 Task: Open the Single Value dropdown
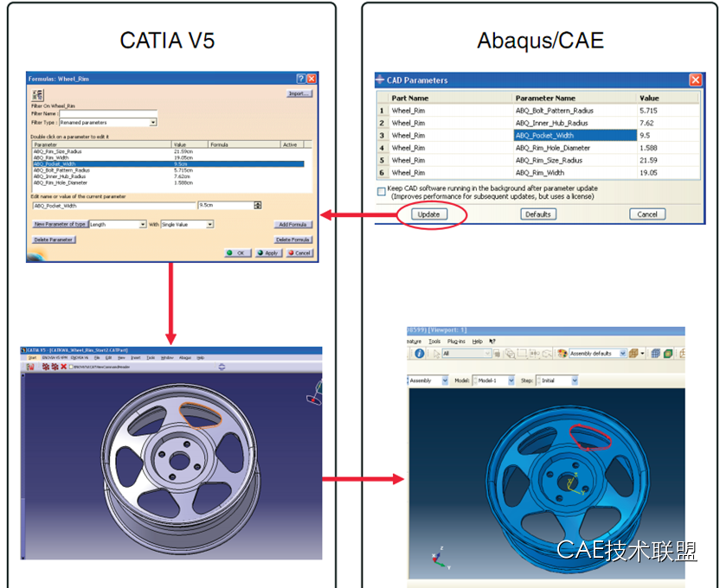click(209, 224)
